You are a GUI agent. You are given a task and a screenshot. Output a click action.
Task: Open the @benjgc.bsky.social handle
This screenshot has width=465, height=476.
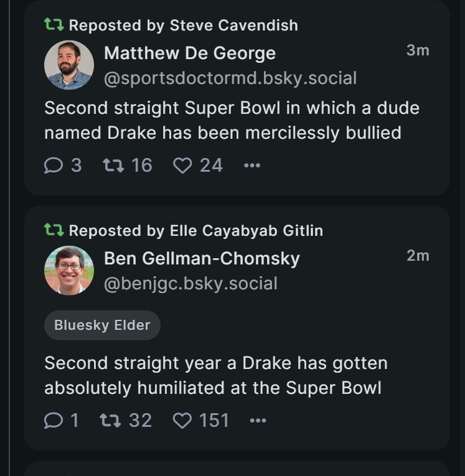tap(190, 284)
